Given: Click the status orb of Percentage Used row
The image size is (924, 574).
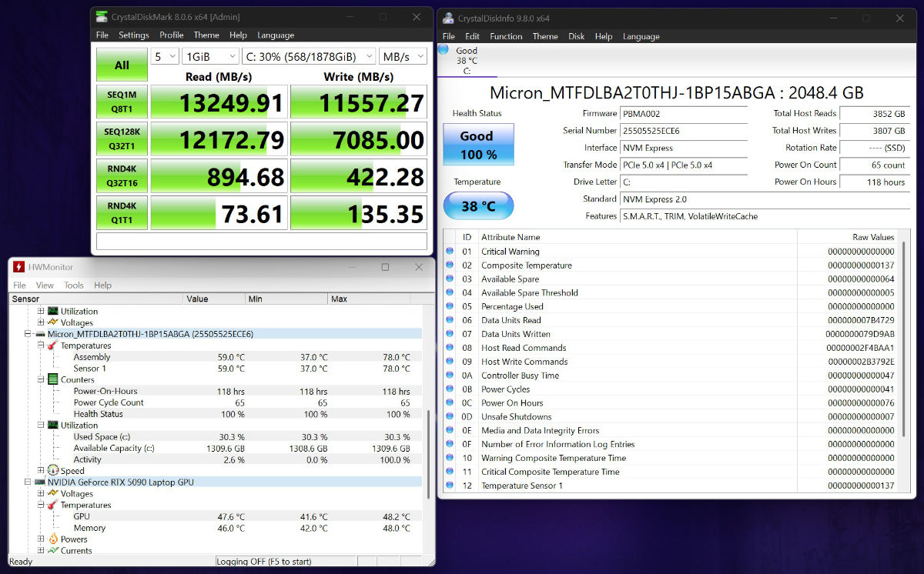Looking at the screenshot, I should coord(450,306).
